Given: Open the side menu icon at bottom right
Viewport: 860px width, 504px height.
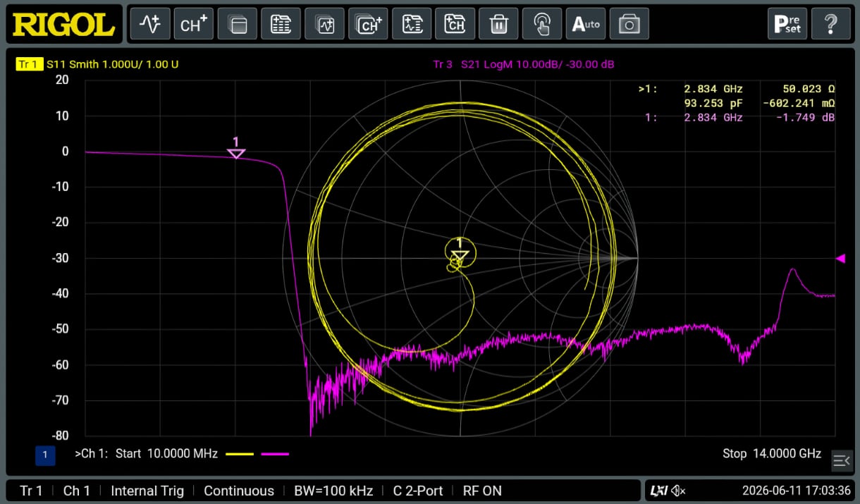Looking at the screenshot, I should pos(842,460).
